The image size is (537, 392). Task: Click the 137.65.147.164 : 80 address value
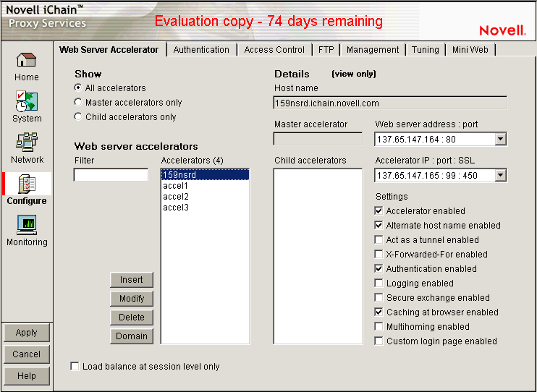pos(416,140)
